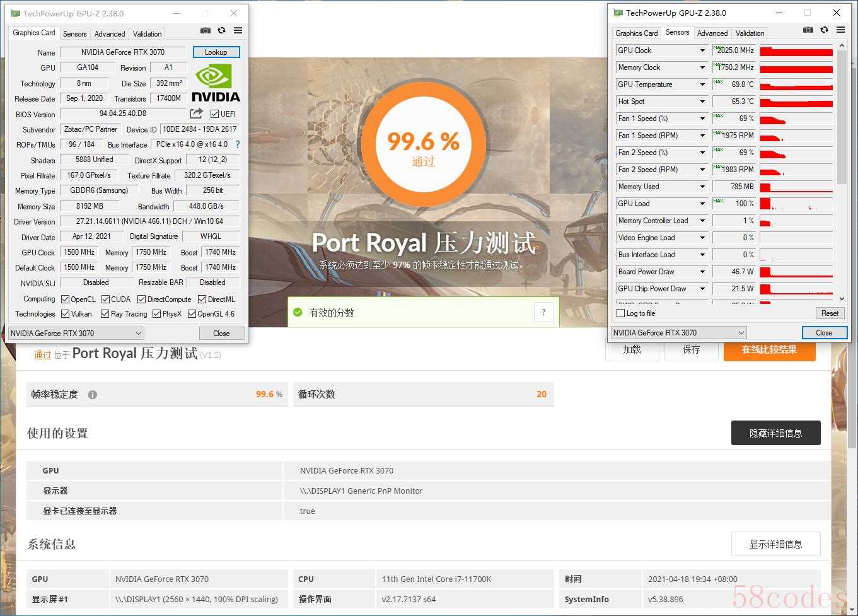
Task: Toggle DirectML checkbox
Action: [x=202, y=299]
